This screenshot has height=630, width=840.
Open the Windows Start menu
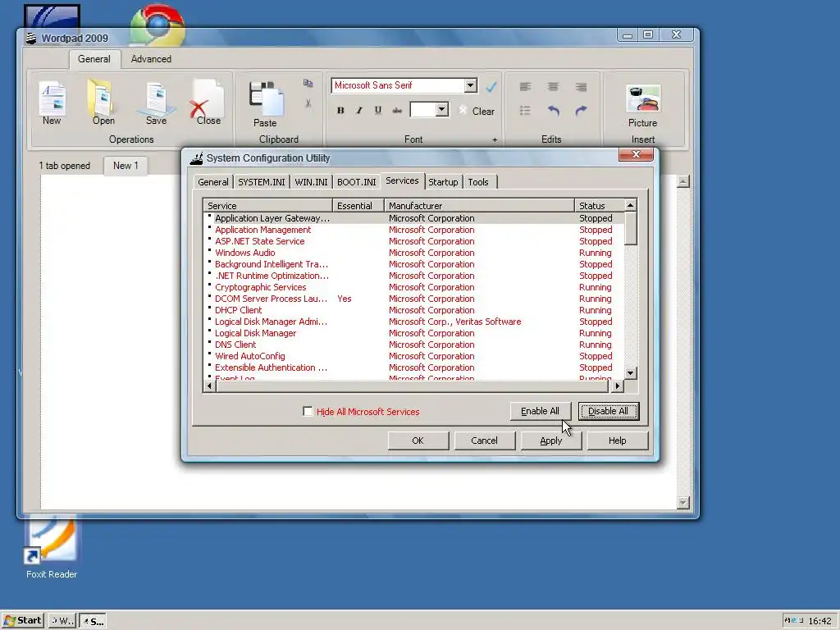(22, 620)
